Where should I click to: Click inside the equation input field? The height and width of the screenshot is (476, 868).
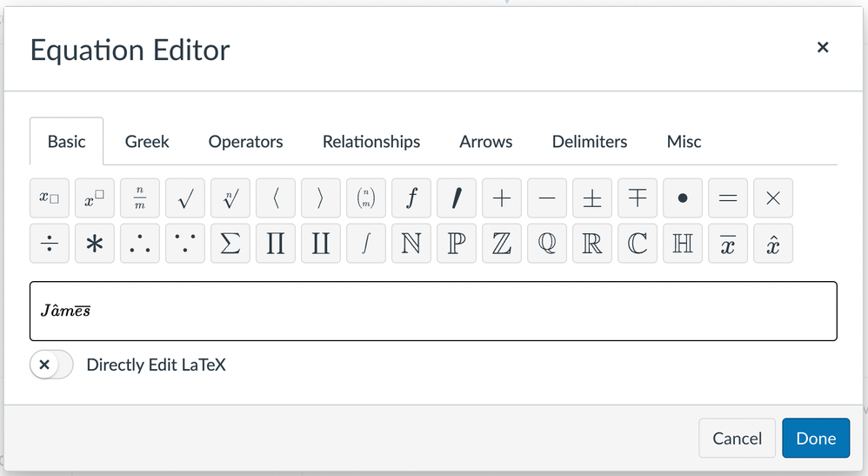click(x=435, y=311)
